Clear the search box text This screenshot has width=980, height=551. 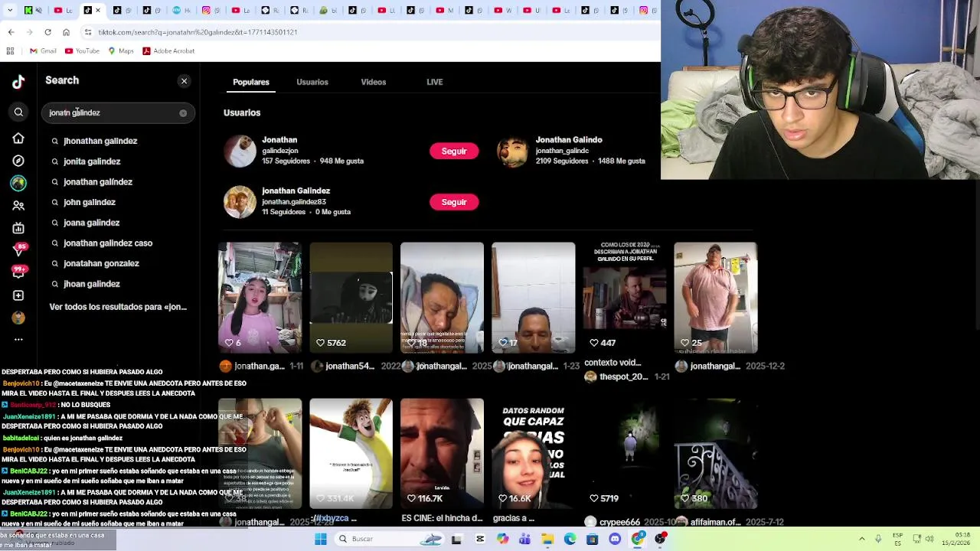point(183,113)
